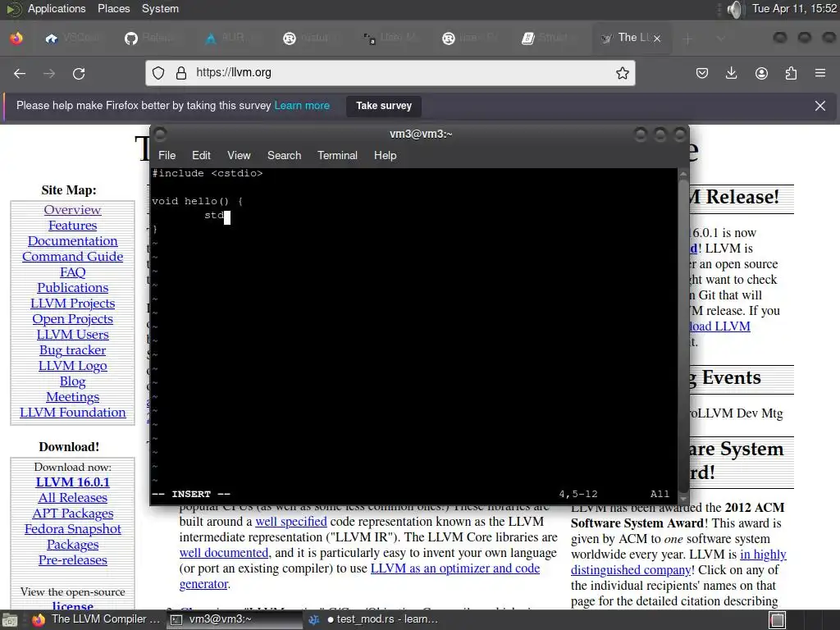
Task: Open the Pre-releases link
Action: tap(72, 560)
